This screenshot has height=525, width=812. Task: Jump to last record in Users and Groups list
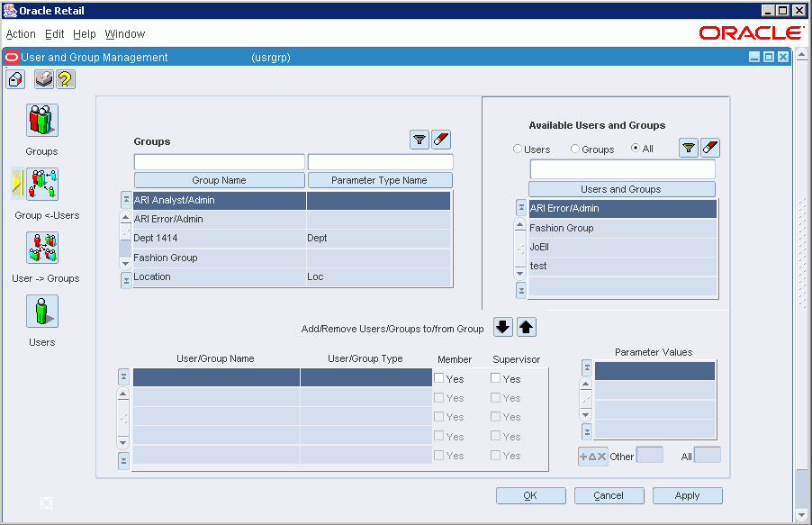[521, 290]
